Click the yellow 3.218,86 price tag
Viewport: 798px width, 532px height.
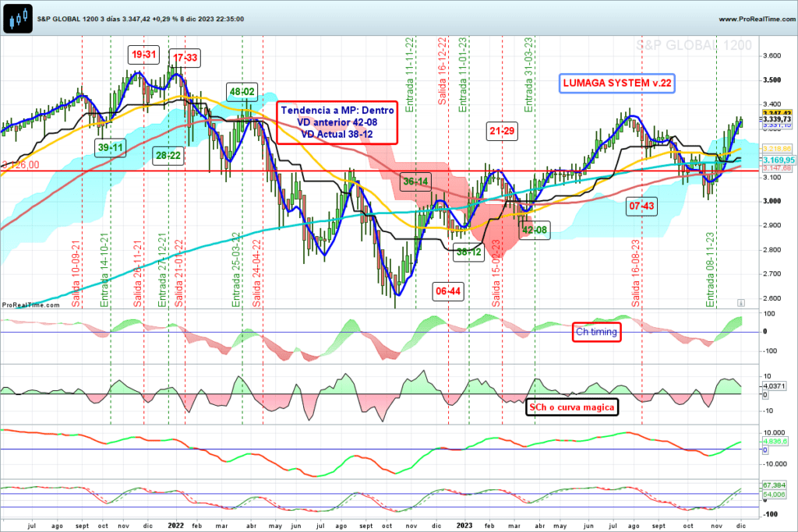[x=777, y=149]
